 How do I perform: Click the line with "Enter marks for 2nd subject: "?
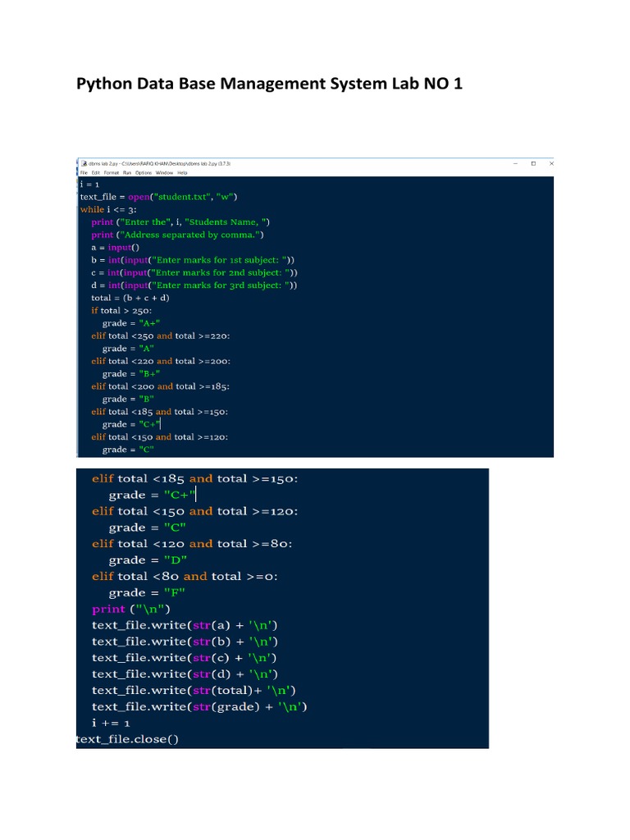click(194, 272)
